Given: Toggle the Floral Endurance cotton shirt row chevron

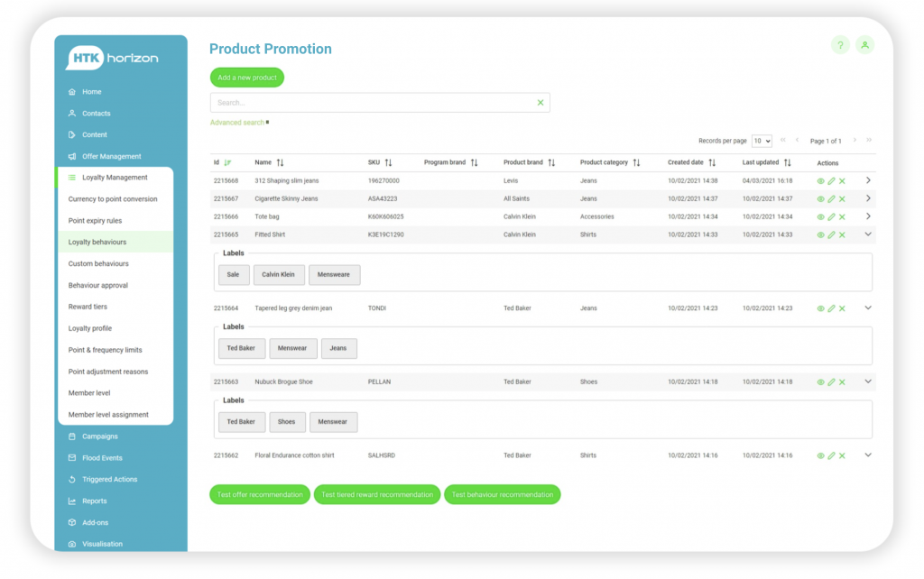Looking at the screenshot, I should click(x=868, y=455).
